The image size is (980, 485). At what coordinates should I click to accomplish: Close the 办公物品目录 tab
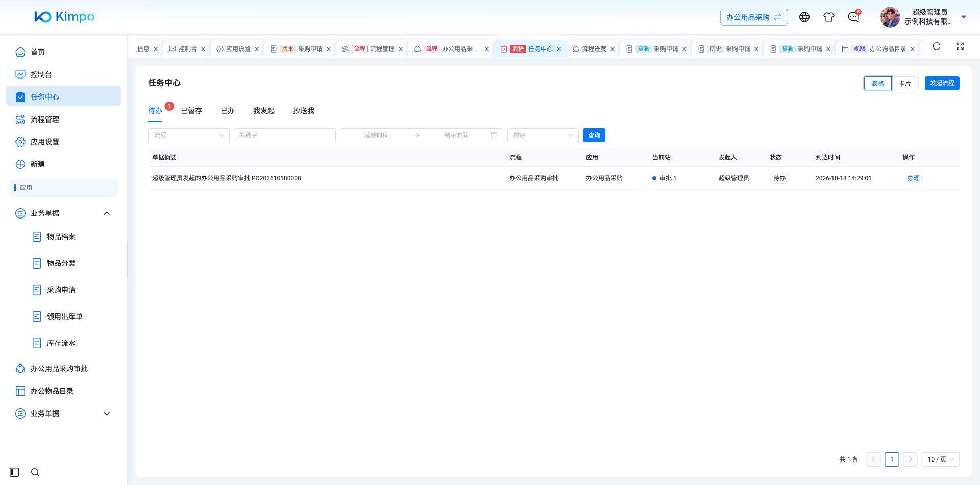[x=913, y=49]
